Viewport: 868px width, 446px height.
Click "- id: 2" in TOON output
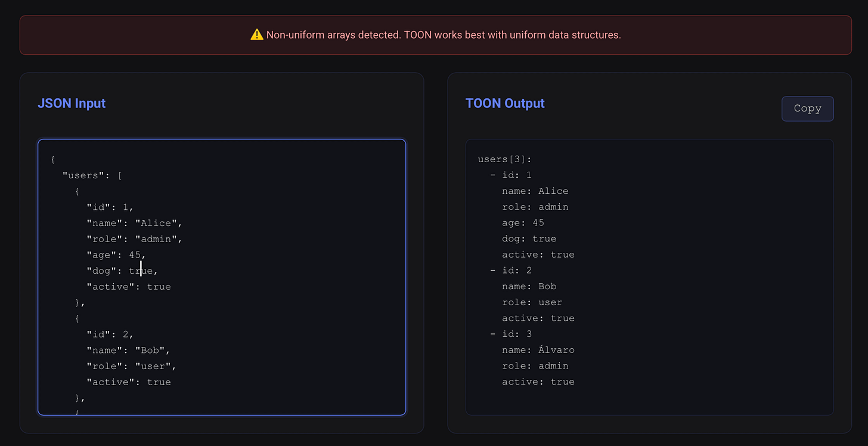511,271
